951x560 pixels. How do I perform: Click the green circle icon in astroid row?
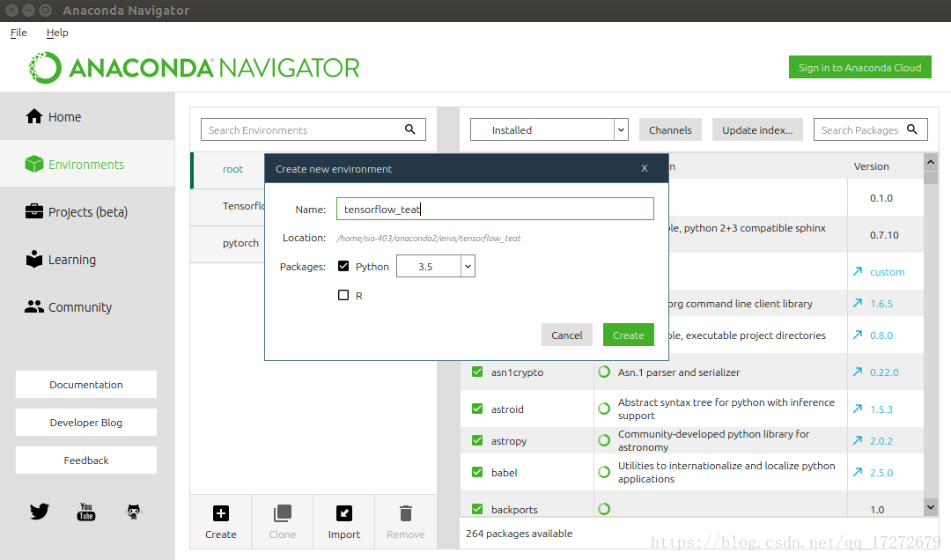[x=604, y=409]
